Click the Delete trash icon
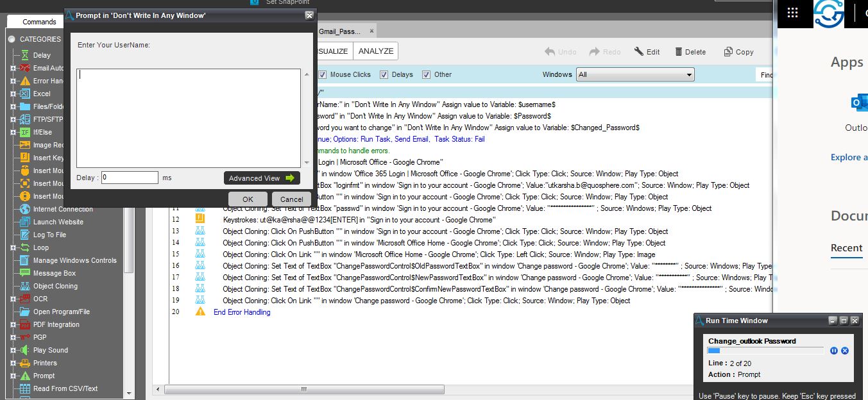The width and height of the screenshot is (868, 400). (x=679, y=52)
